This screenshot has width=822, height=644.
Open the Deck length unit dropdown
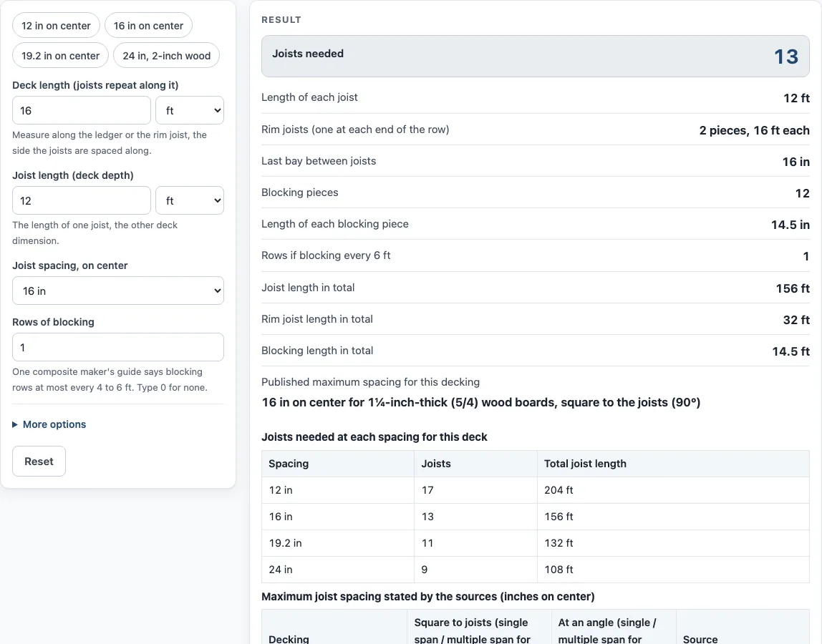click(190, 111)
